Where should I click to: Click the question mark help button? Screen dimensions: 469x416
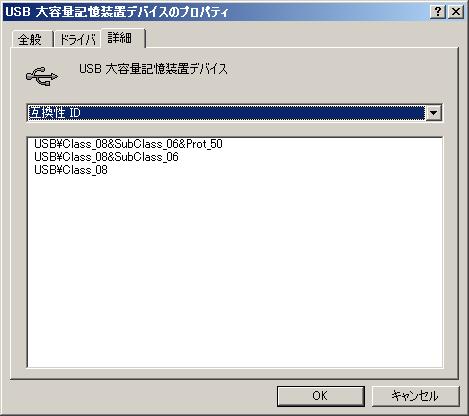pos(438,12)
